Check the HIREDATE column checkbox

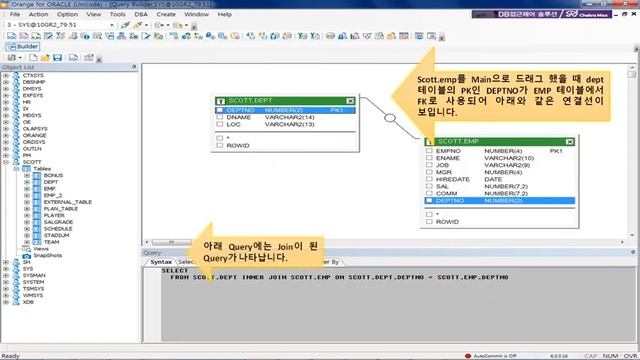(429, 179)
